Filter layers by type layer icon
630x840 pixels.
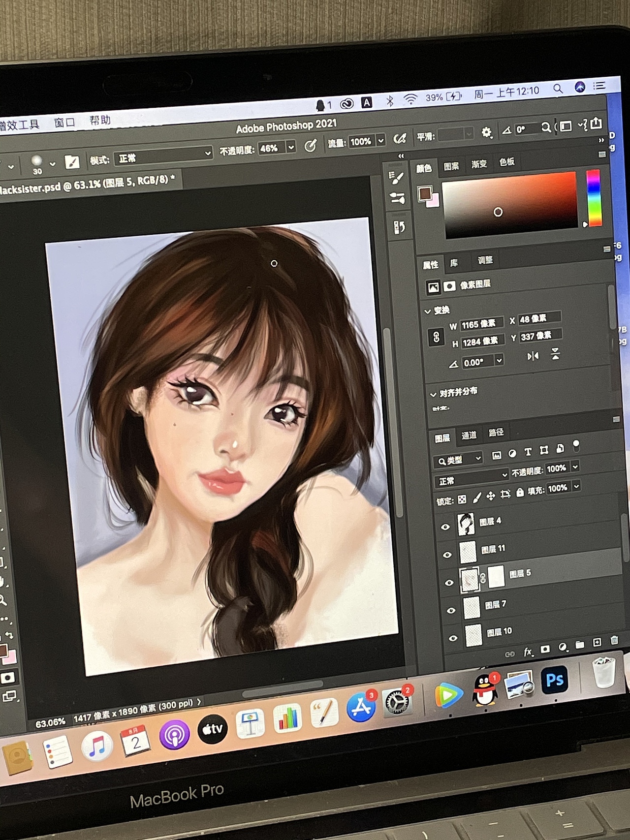(x=528, y=452)
